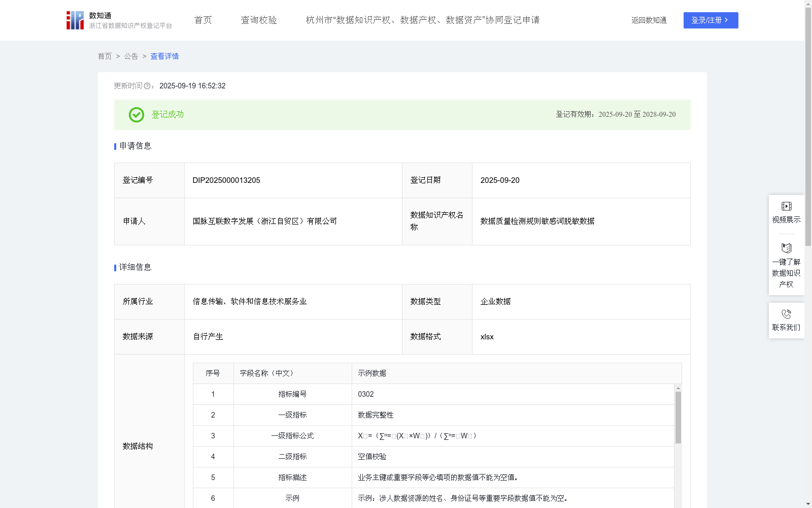The width and height of the screenshot is (812, 508).
Task: Click the green 登记成功 check icon
Action: coord(136,115)
